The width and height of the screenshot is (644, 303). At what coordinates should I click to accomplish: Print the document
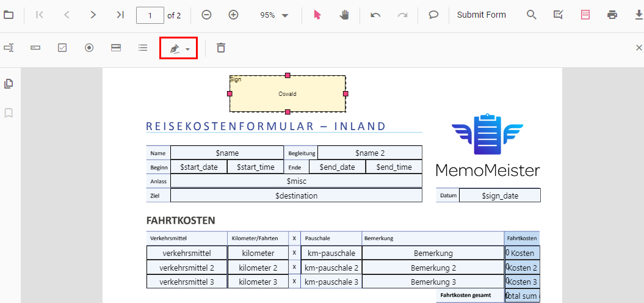tap(612, 15)
